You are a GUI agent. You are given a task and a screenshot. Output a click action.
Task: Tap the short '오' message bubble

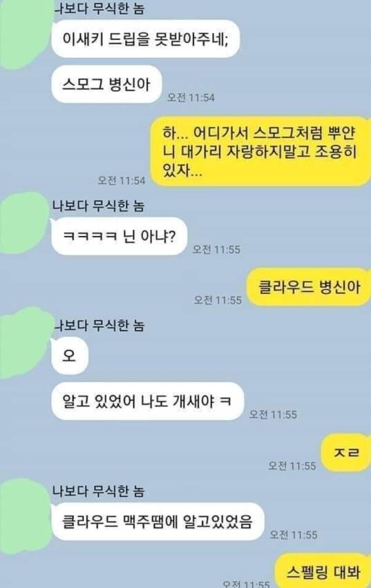pos(70,355)
